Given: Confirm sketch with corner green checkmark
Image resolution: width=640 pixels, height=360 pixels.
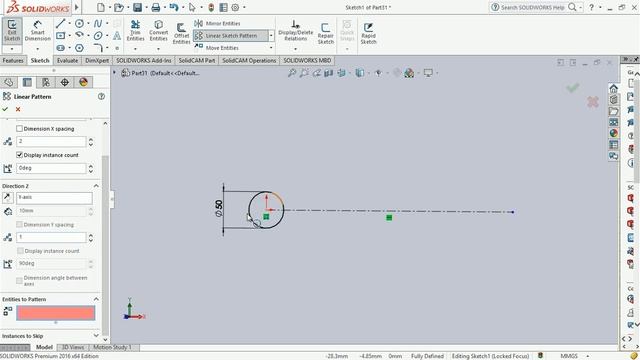Looking at the screenshot, I should [573, 87].
